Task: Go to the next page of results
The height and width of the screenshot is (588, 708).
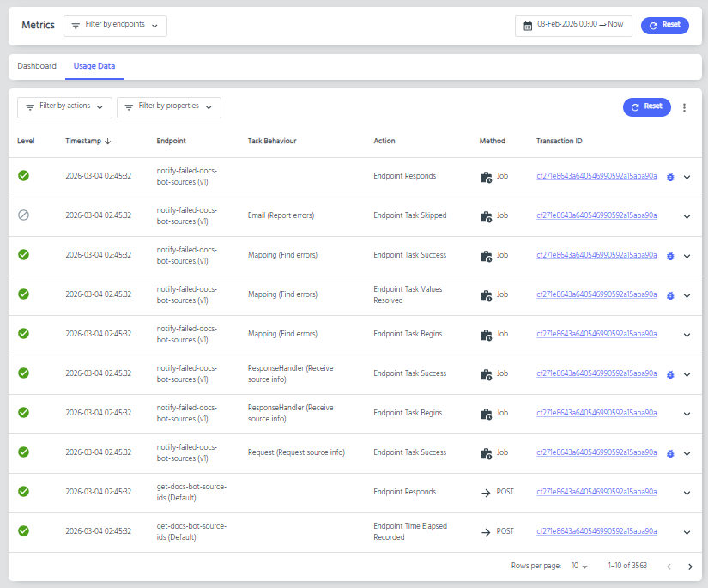Action: 690,567
